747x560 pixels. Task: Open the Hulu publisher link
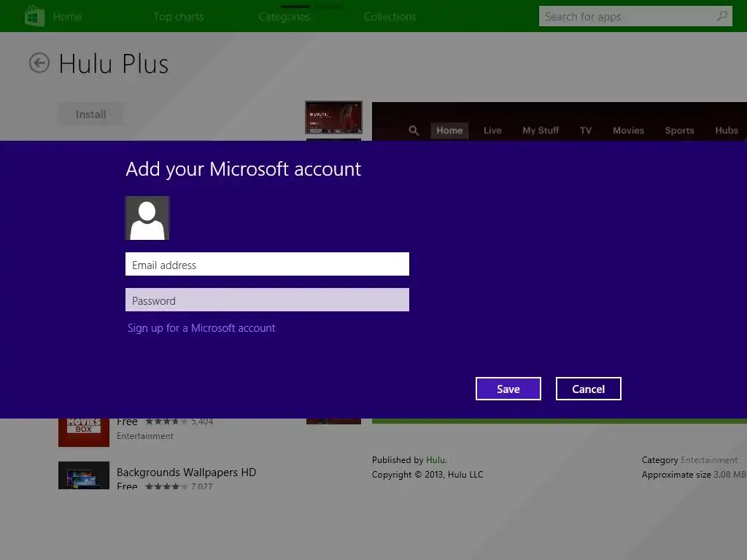click(436, 460)
